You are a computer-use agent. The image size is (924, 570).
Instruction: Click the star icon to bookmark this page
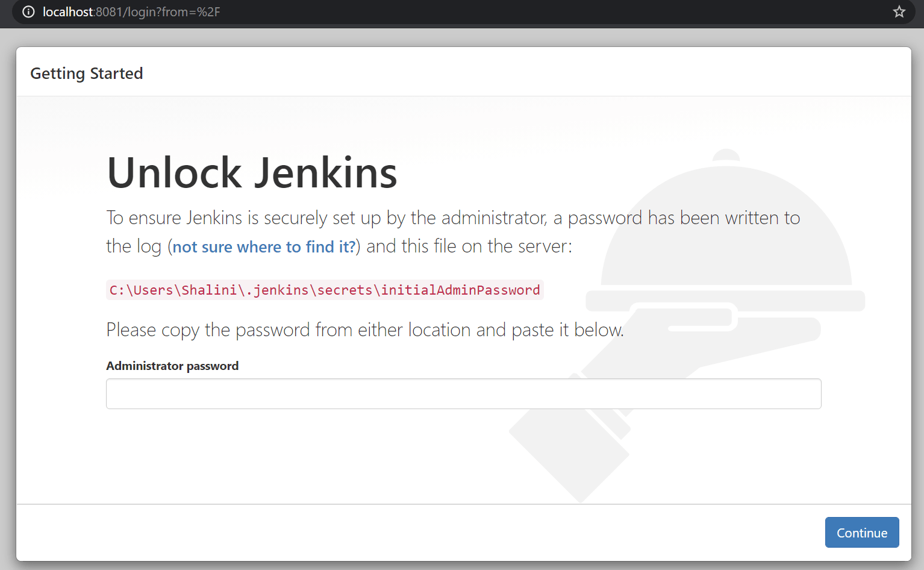[899, 11]
